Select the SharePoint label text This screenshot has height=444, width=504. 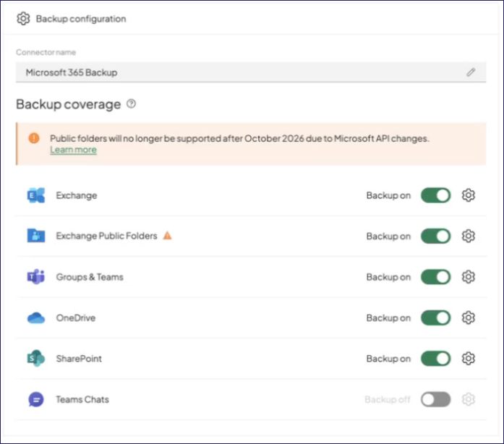click(79, 359)
